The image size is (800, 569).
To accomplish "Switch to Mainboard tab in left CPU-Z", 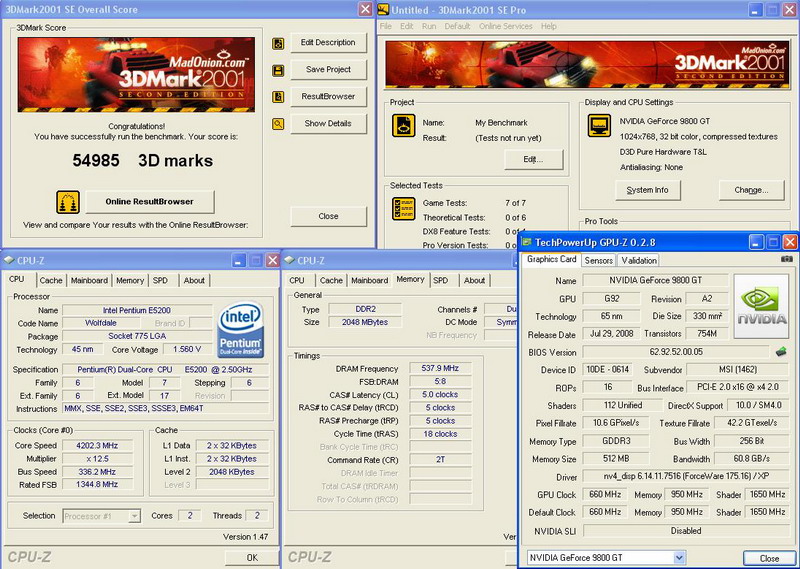I will click(x=89, y=281).
